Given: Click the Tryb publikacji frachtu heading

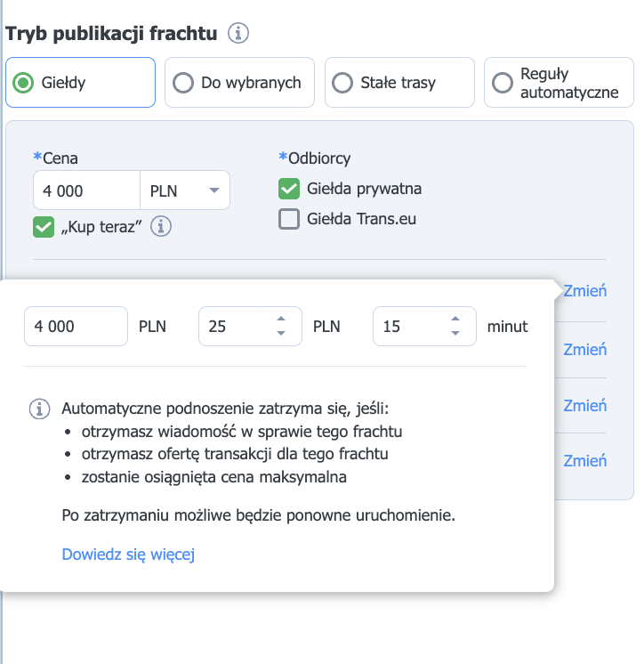Looking at the screenshot, I should point(111,33).
